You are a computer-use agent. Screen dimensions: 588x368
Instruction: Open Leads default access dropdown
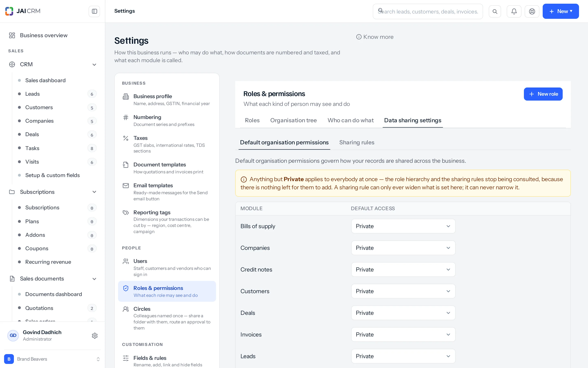click(403, 356)
